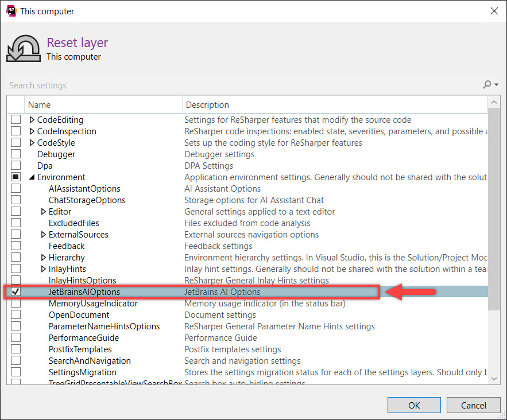
Task: Select the PerformanceGuide row
Action: [247, 337]
